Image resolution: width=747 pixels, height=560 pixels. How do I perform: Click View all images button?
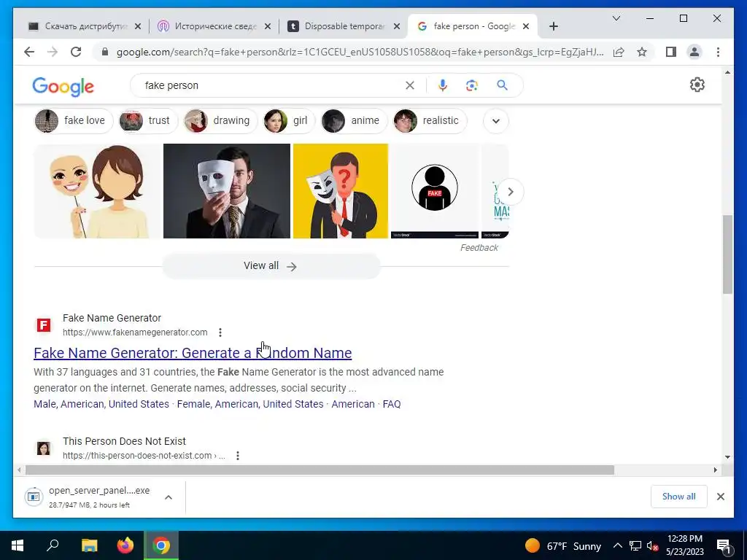(x=271, y=266)
